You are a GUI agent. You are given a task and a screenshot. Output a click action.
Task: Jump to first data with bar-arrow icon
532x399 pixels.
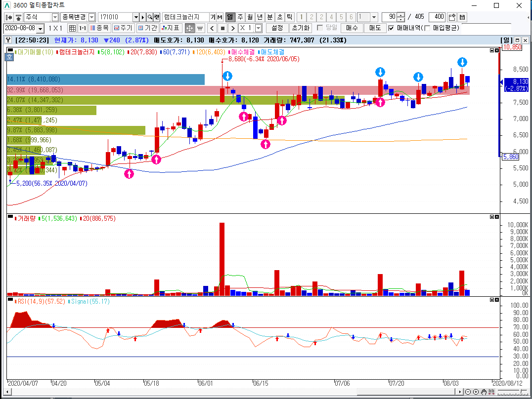pos(9,17)
